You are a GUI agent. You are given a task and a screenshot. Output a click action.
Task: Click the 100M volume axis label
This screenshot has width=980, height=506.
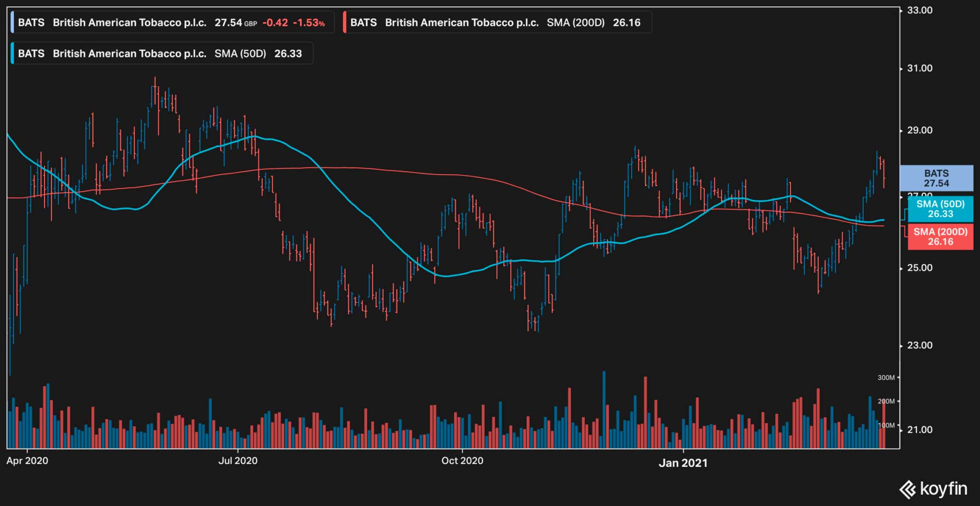886,425
